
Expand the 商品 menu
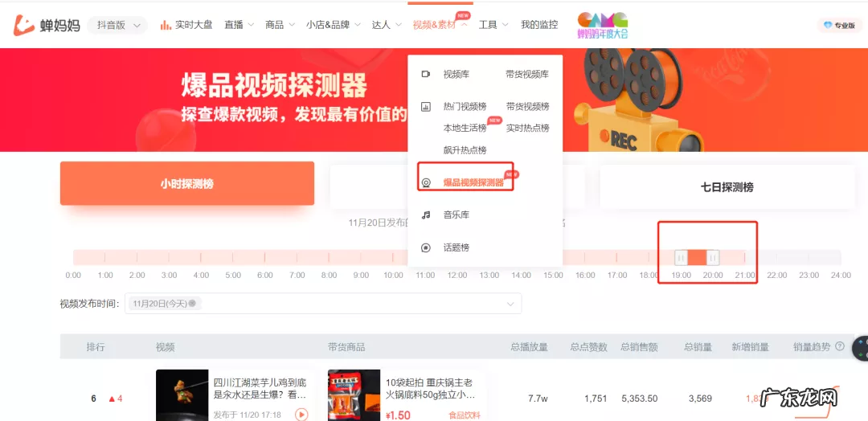280,25
